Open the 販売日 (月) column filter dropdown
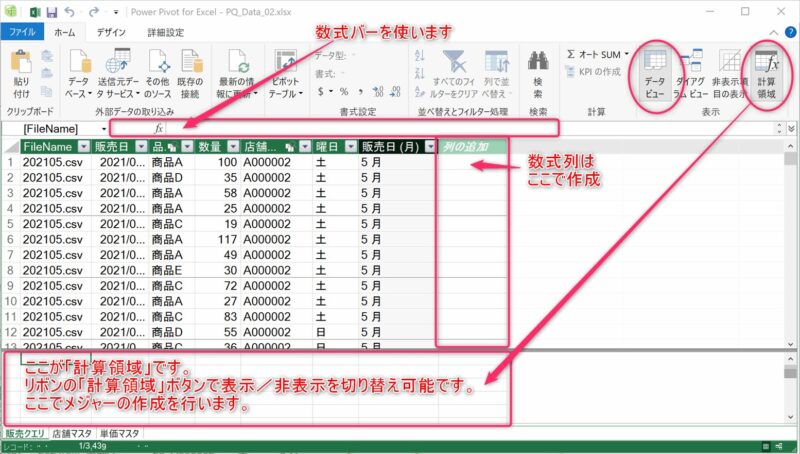 coord(430,147)
